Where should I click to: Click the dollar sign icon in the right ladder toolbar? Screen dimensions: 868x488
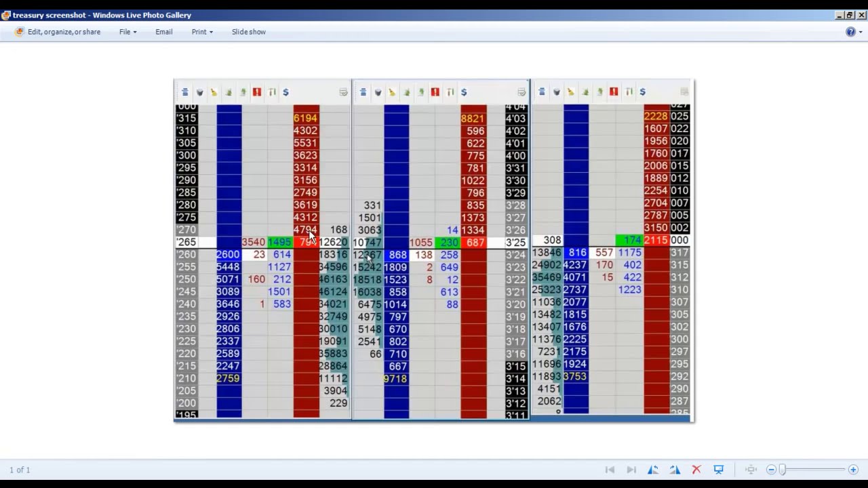tap(642, 91)
